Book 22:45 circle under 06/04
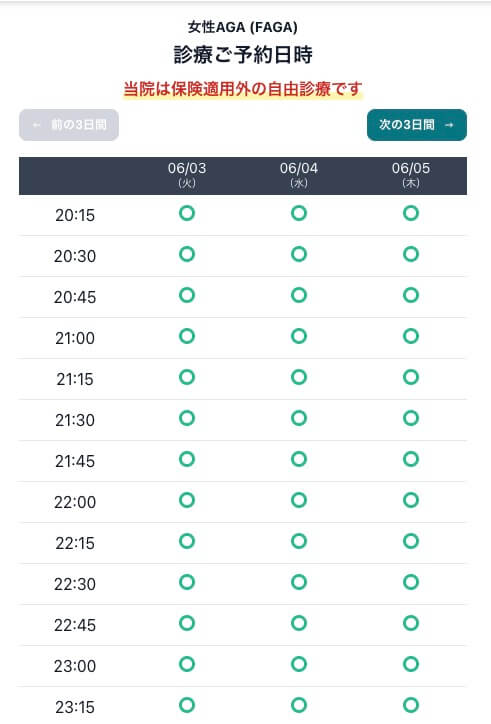Screen dimensions: 491x724 click(x=299, y=623)
